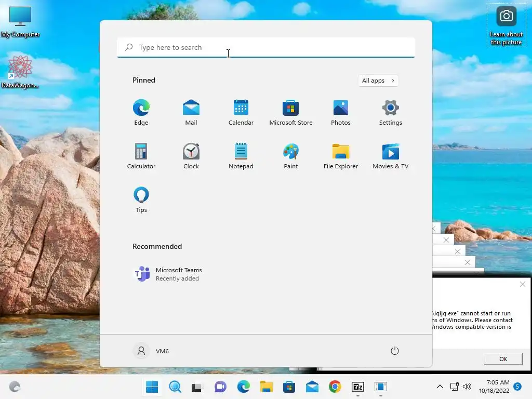This screenshot has height=399, width=532.
Task: Close the iqijq.exe error dialog
Action: pos(523,284)
